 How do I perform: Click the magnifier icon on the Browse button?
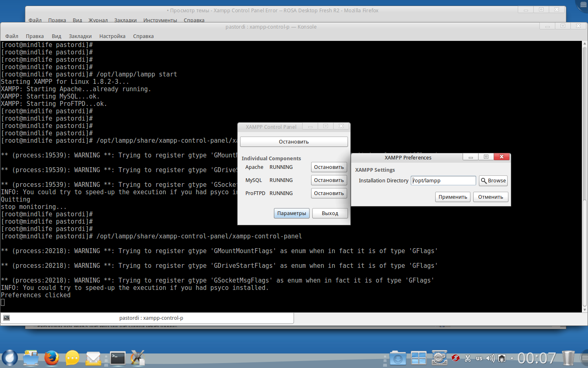[x=483, y=180]
